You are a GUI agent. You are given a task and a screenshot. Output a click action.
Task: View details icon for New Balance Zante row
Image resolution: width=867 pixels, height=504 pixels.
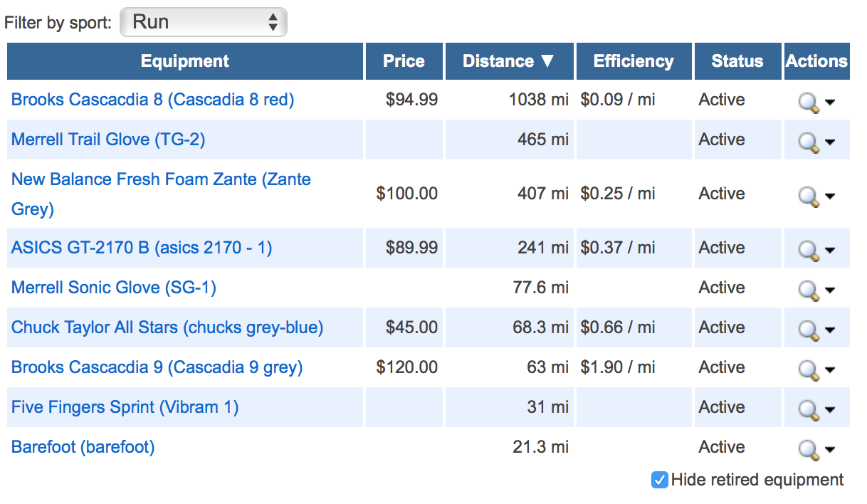[x=809, y=196]
